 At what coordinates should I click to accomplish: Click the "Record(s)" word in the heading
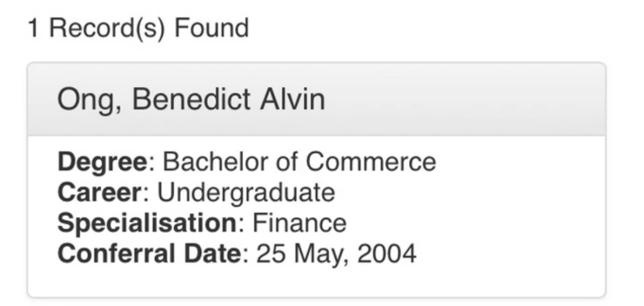point(106,28)
